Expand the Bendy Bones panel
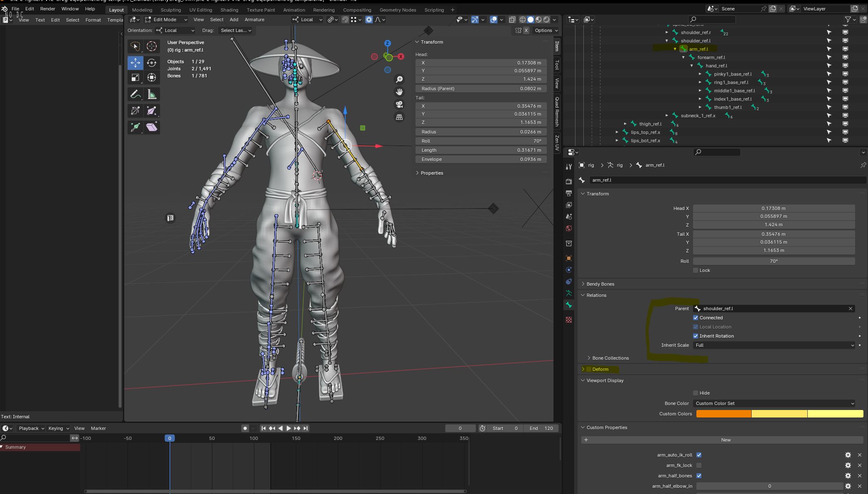Viewport: 868px width, 494px height. 600,284
